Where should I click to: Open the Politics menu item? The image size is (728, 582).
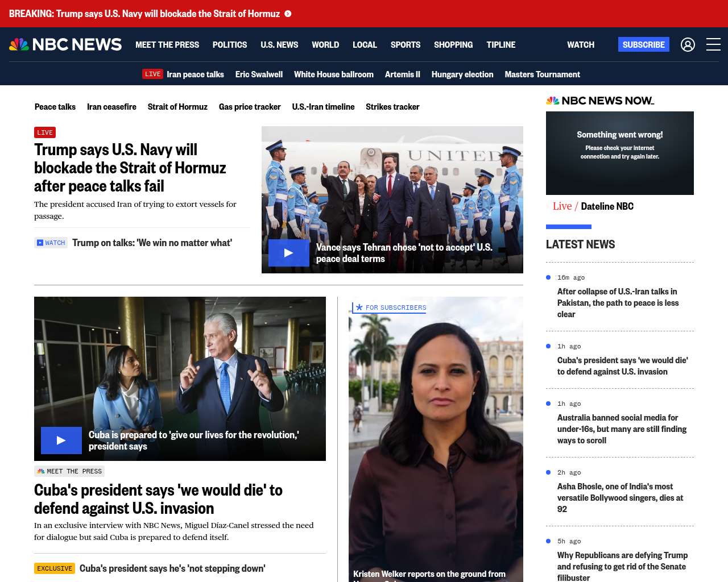pyautogui.click(x=230, y=44)
